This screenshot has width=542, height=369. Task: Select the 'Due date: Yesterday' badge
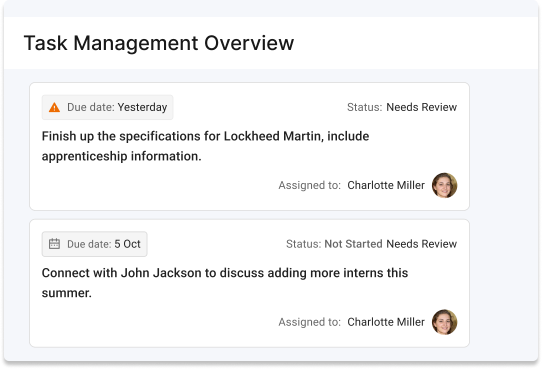click(x=108, y=107)
